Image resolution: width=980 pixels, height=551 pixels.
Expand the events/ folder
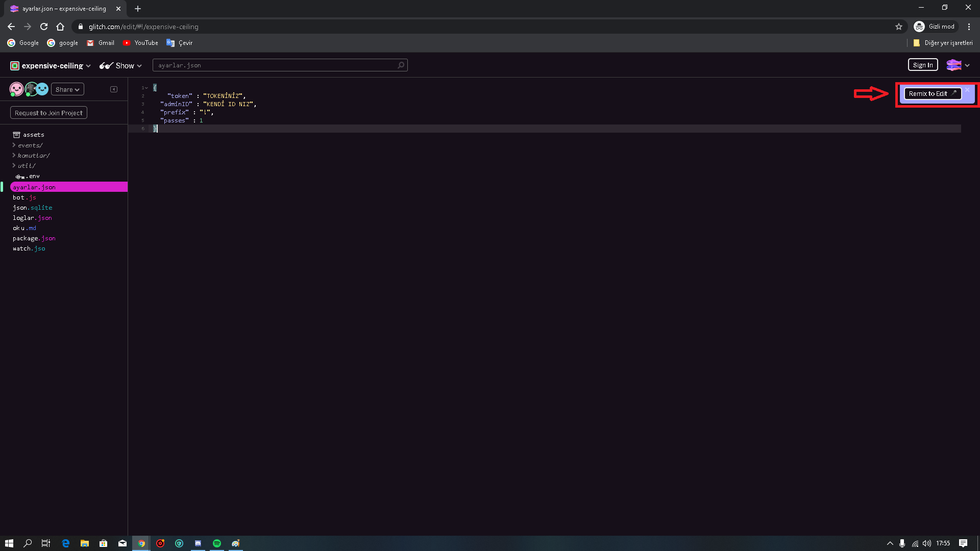[28, 145]
